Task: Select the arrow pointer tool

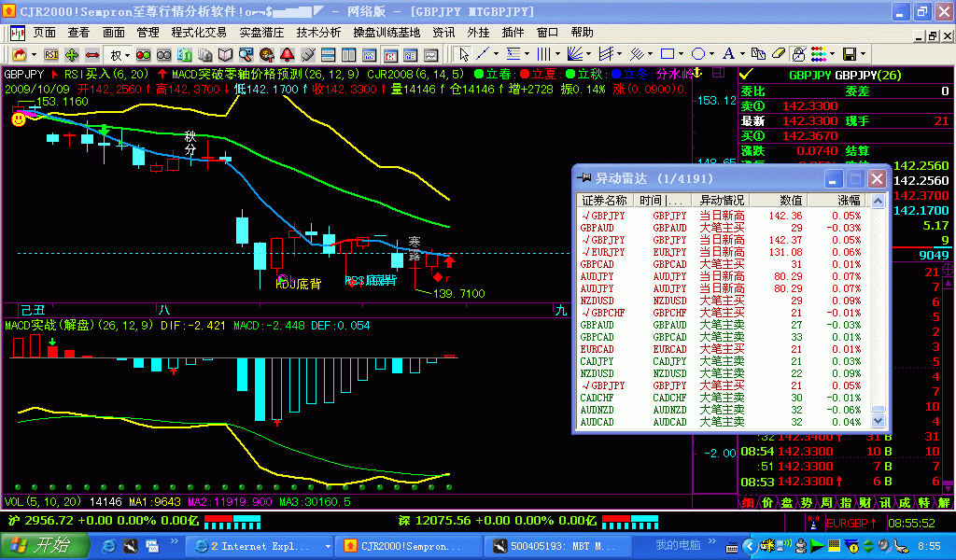Action: [464, 54]
